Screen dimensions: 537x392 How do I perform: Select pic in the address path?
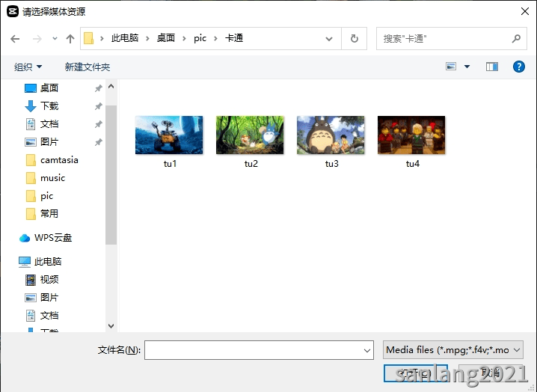pos(200,38)
